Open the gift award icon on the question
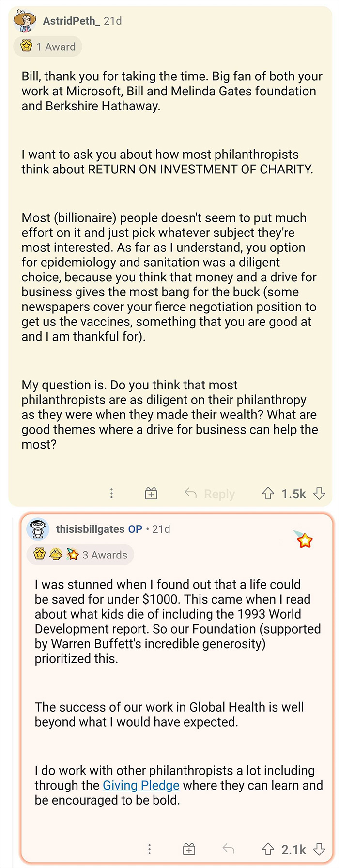Screen dimensions: 339x868 151,493
